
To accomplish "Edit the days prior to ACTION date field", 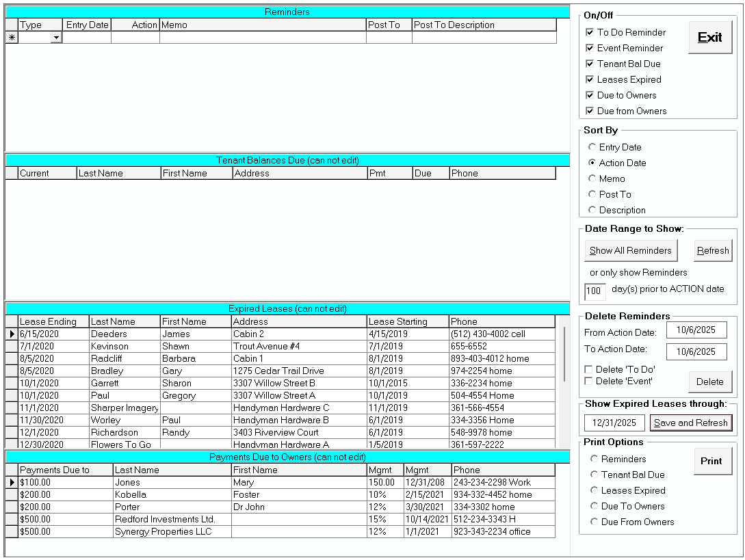I will (x=594, y=291).
